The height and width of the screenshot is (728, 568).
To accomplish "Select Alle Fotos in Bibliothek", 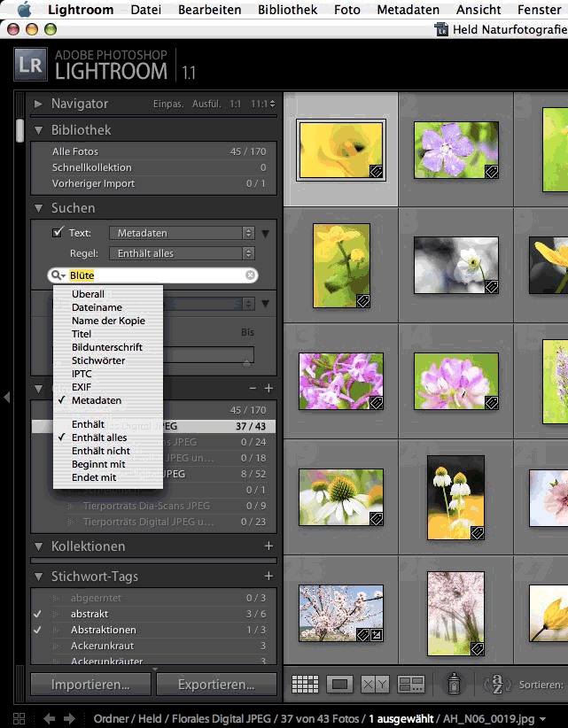I will point(153,151).
